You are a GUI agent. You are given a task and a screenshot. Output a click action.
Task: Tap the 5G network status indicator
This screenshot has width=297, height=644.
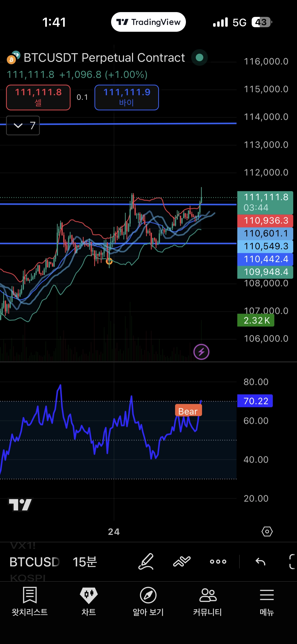tap(239, 22)
